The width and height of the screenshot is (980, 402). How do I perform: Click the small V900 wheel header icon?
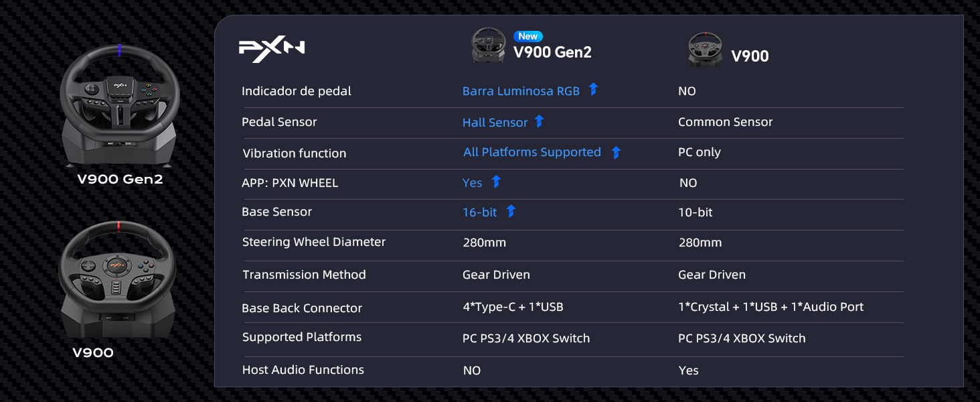click(705, 50)
